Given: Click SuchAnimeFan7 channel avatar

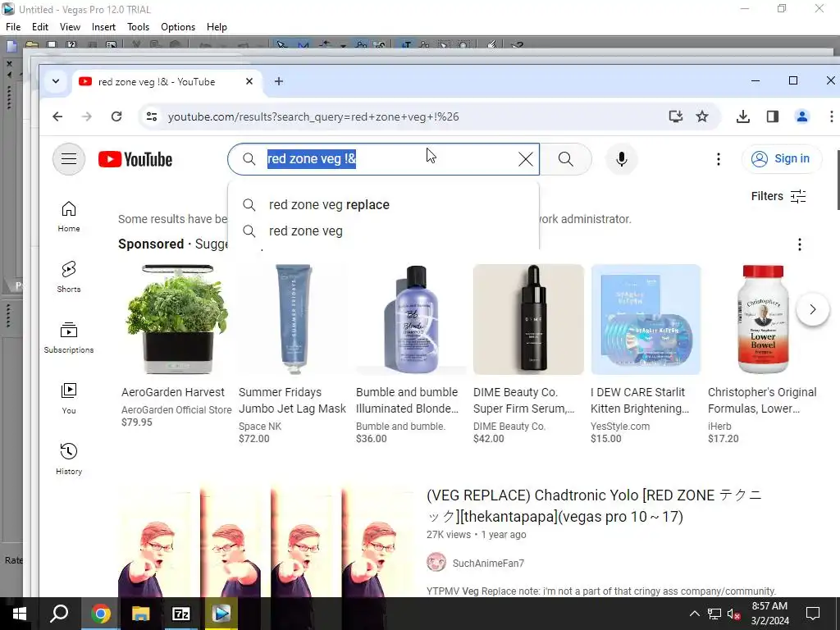Looking at the screenshot, I should (436, 563).
